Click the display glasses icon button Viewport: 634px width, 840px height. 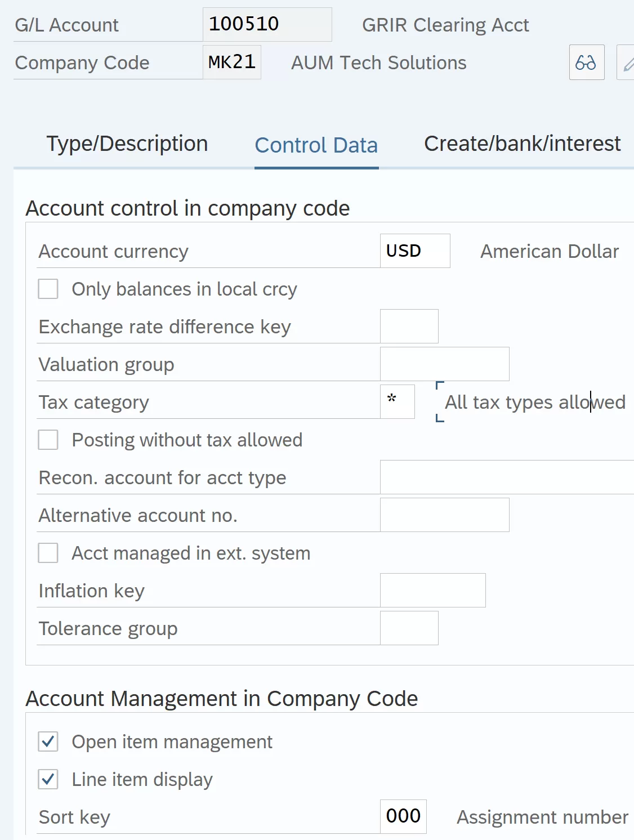click(x=587, y=62)
